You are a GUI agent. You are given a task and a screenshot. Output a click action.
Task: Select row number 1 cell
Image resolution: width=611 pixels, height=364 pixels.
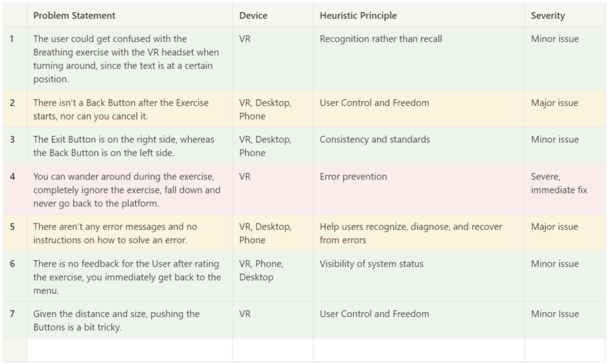coord(16,59)
